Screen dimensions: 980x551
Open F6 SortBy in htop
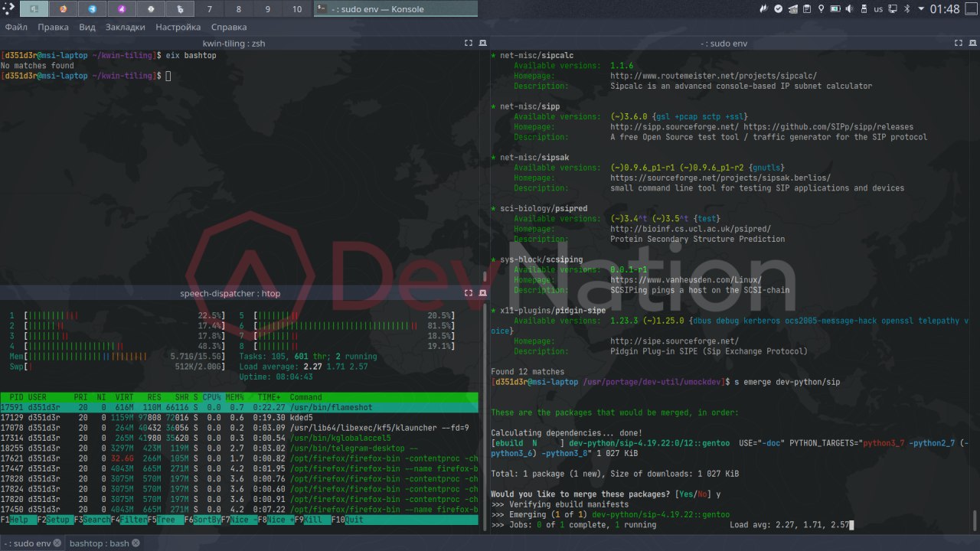click(x=202, y=520)
